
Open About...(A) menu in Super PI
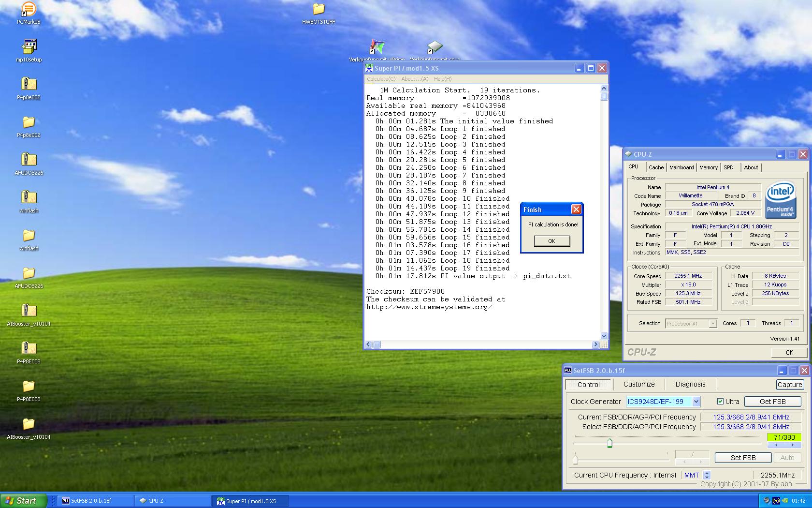(x=415, y=79)
